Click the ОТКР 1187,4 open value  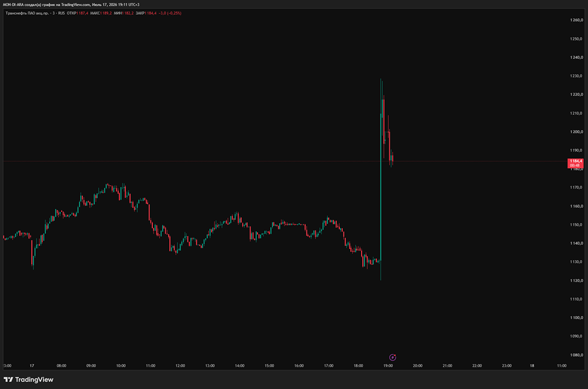(78, 13)
